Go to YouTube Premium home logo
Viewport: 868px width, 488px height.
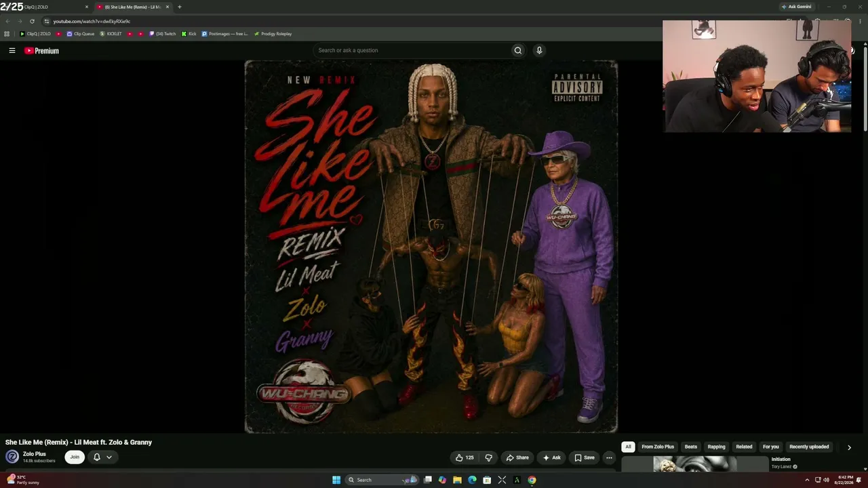(41, 51)
